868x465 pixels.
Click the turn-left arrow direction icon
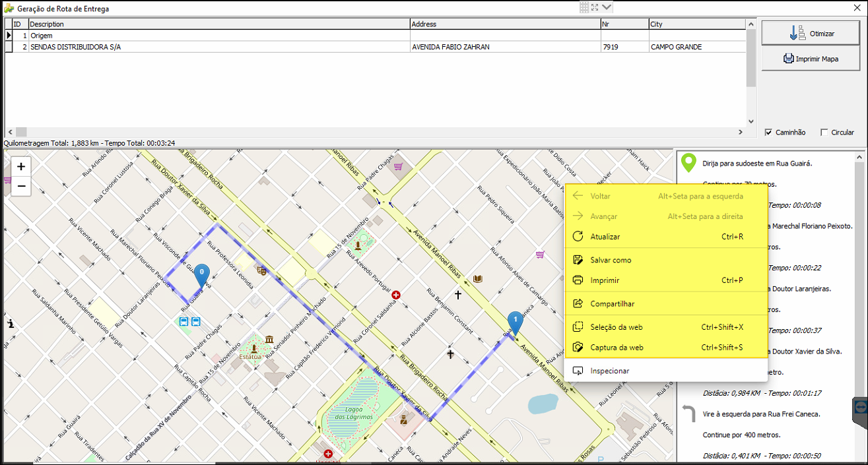tap(689, 414)
